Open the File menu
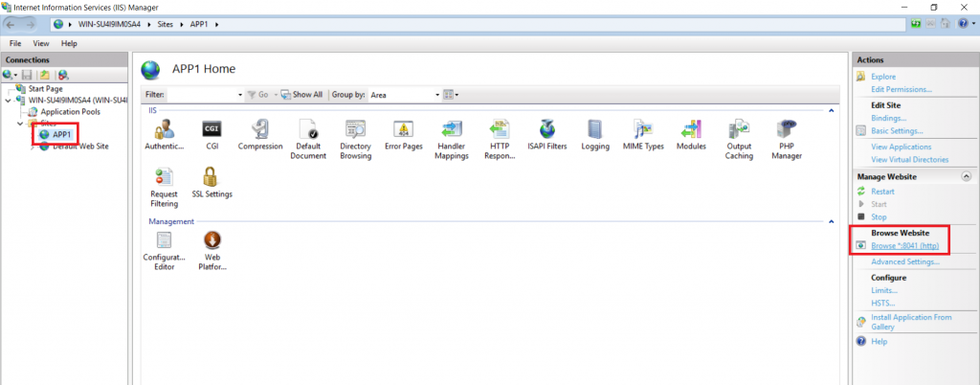 15,44
